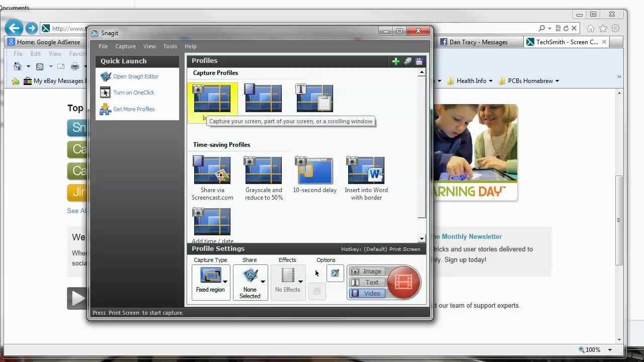Switch to the Dan Tracy - Messages browser tab
Image resolution: width=644 pixels, height=362 pixels.
pos(479,42)
